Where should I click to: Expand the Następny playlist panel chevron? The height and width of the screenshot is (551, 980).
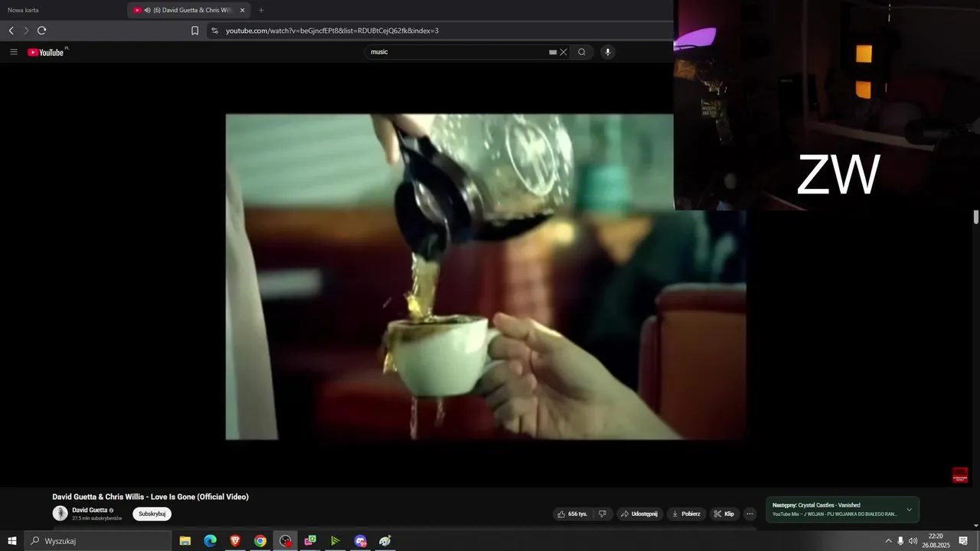coord(909,510)
